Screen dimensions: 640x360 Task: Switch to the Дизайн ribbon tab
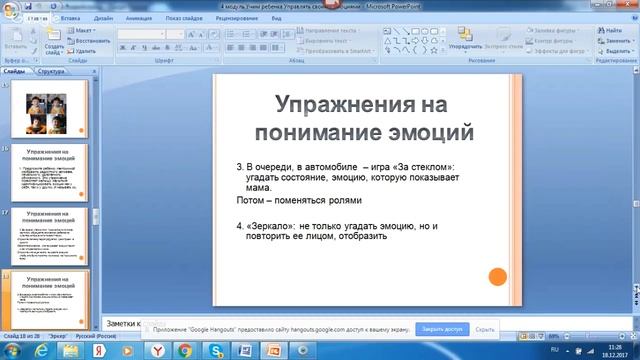coord(103,18)
